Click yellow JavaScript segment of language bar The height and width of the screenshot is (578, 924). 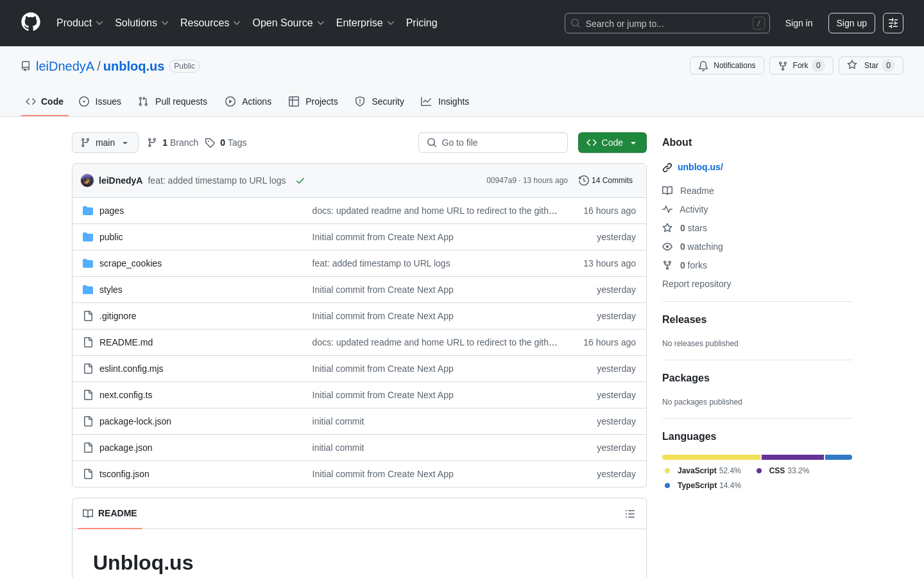coord(712,457)
